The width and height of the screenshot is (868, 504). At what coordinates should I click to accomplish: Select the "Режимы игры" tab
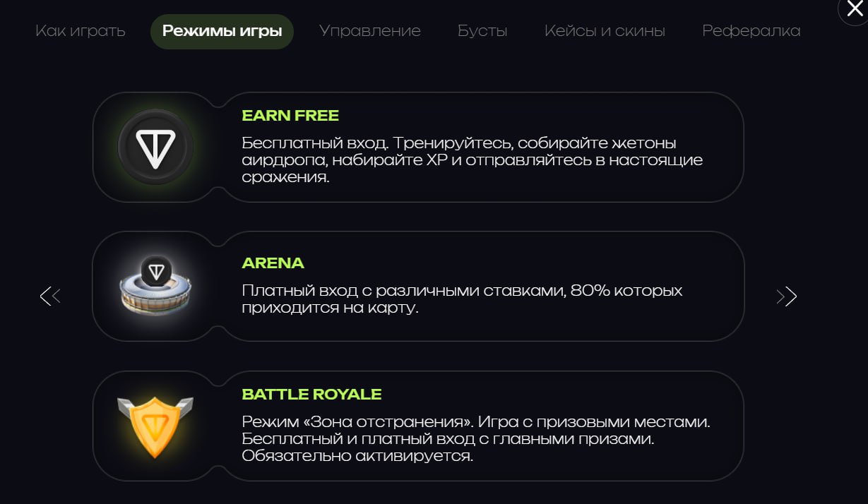[222, 31]
